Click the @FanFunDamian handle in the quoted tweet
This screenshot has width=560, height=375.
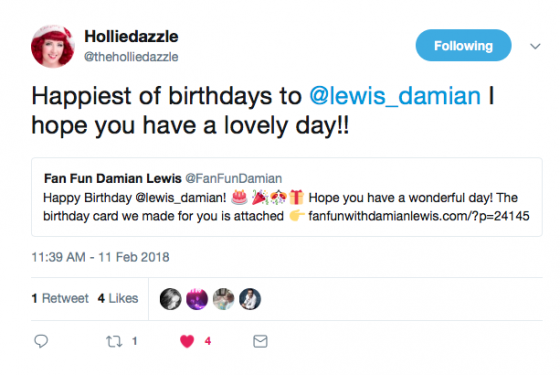click(x=234, y=178)
